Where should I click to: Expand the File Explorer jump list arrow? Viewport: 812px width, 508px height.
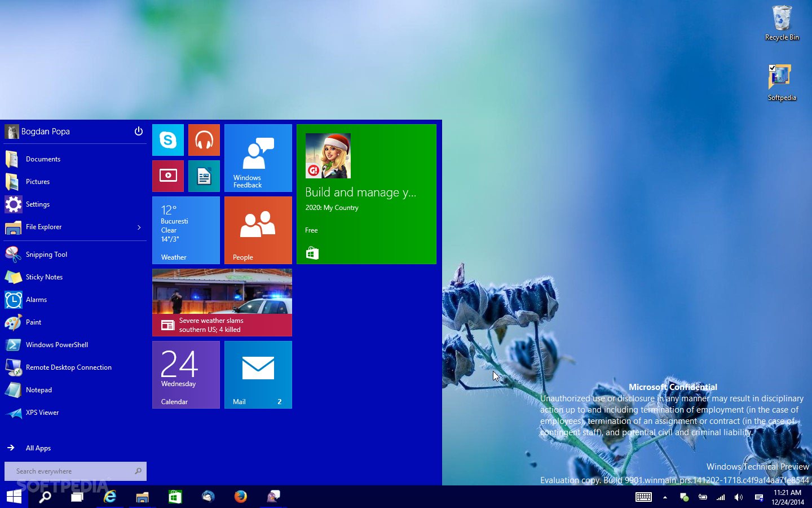coord(139,227)
